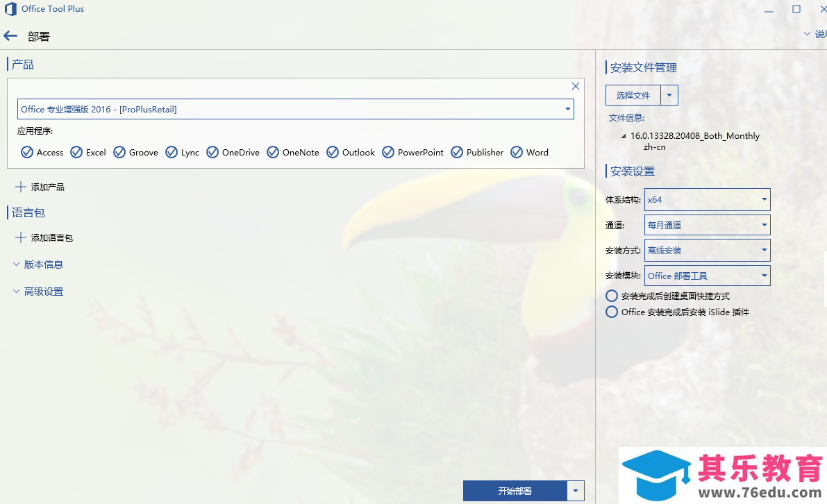Image resolution: width=827 pixels, height=504 pixels.
Task: Minimize the Office Tool Plus window
Action: [769, 10]
